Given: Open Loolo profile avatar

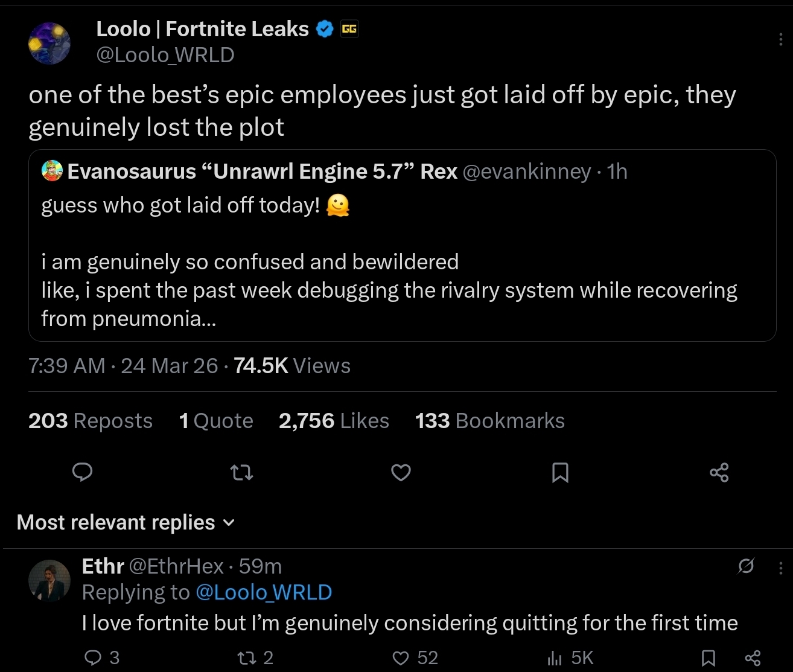Looking at the screenshot, I should point(49,43).
